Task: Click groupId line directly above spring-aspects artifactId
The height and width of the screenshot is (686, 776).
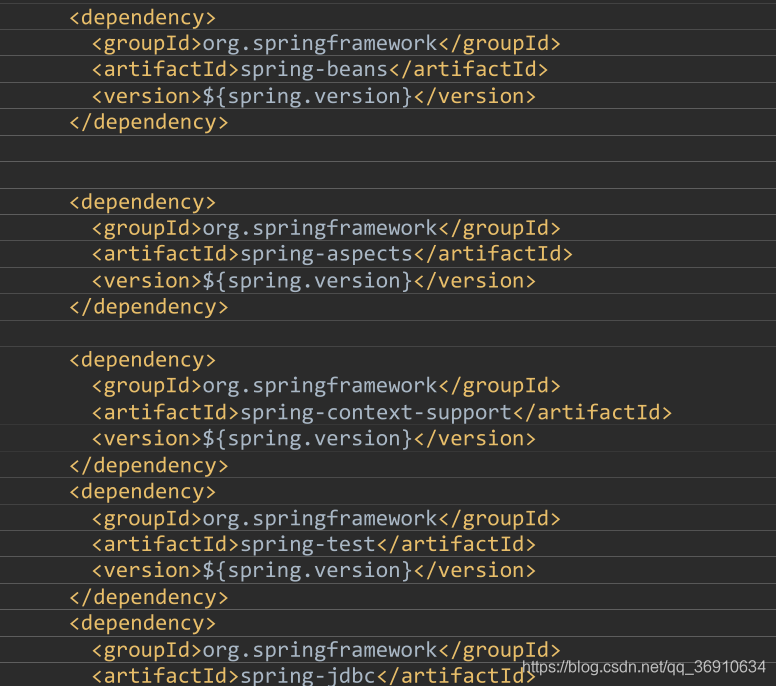Action: 326,228
